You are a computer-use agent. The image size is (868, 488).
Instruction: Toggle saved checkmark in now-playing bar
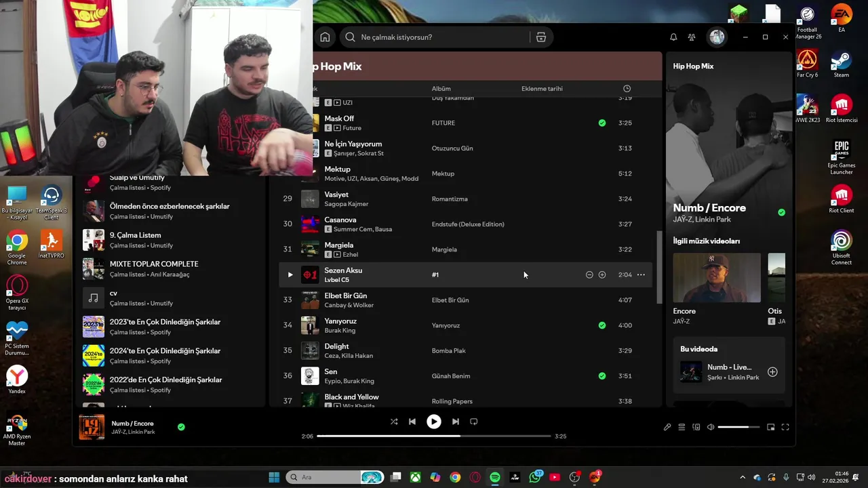click(x=181, y=427)
